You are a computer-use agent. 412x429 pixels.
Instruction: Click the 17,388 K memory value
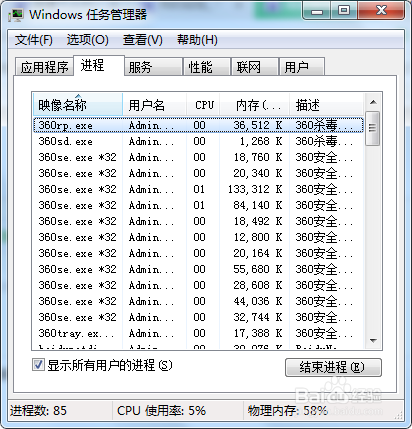click(257, 333)
